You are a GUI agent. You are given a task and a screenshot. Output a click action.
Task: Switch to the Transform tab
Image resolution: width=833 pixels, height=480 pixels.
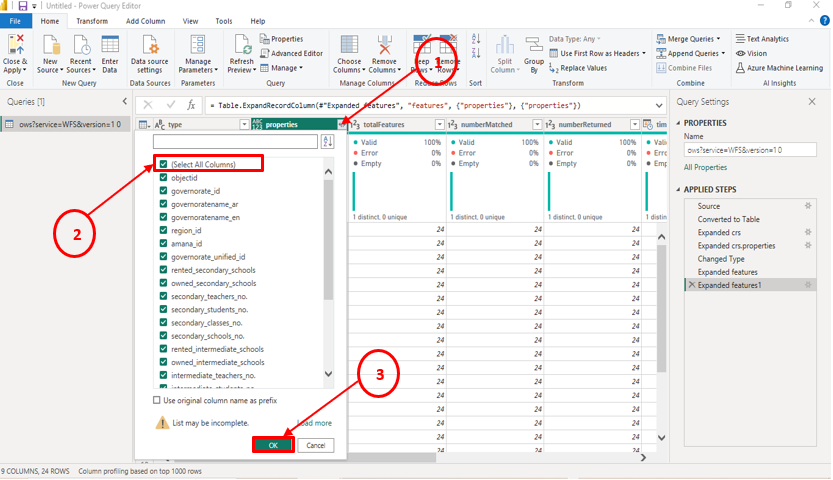tap(92, 21)
